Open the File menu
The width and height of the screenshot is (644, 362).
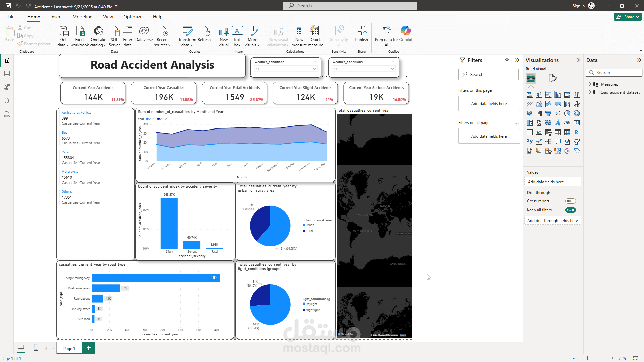click(11, 17)
